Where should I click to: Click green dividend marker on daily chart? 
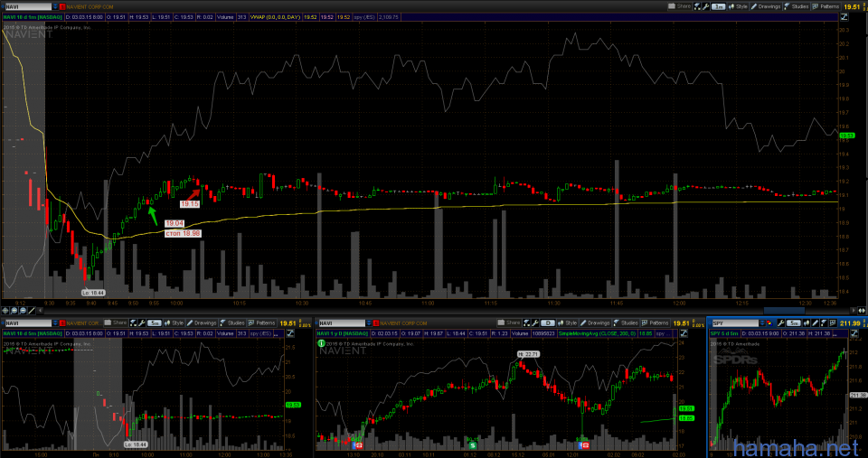pyautogui.click(x=472, y=444)
